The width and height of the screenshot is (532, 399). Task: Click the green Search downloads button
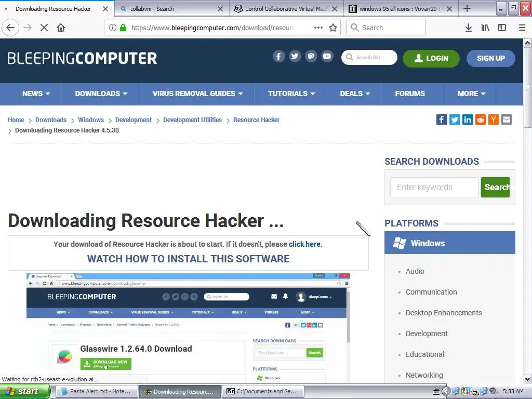[495, 187]
